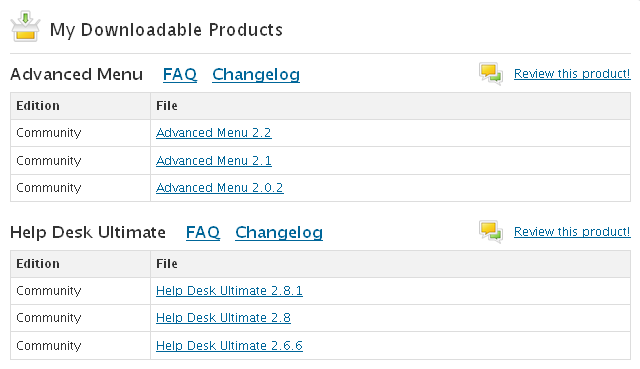Viewport: 640px width, 369px height.
Task: Click the review chat icon for Help Desk Ultimate
Action: click(x=491, y=231)
